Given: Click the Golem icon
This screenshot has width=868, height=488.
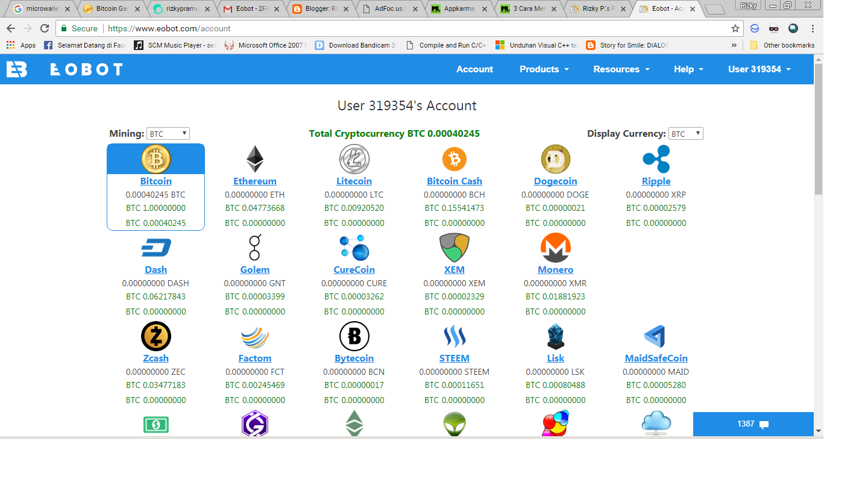Looking at the screenshot, I should tap(255, 248).
